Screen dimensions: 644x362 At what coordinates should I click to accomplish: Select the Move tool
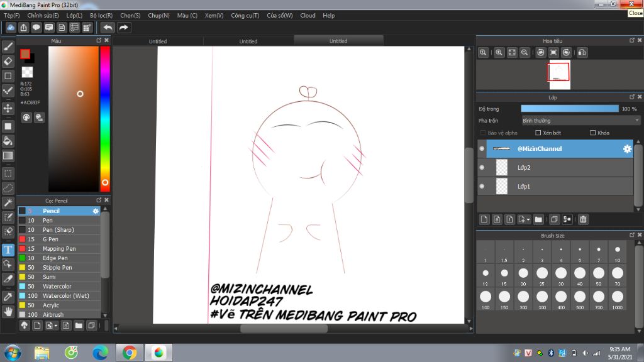[x=8, y=108]
